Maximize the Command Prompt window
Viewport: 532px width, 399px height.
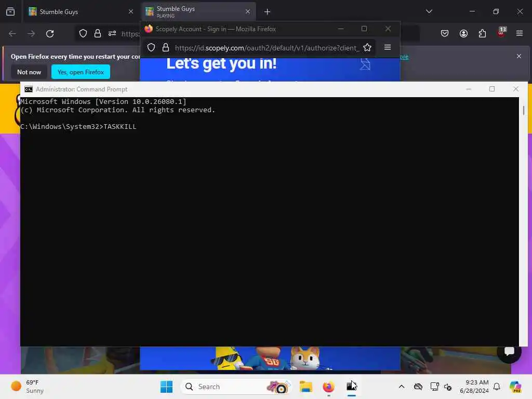tap(492, 89)
